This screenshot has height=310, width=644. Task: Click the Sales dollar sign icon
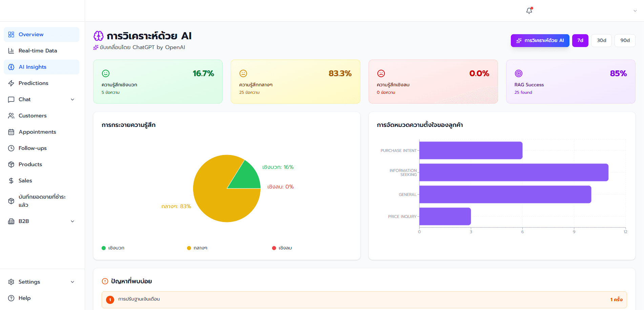click(x=11, y=181)
